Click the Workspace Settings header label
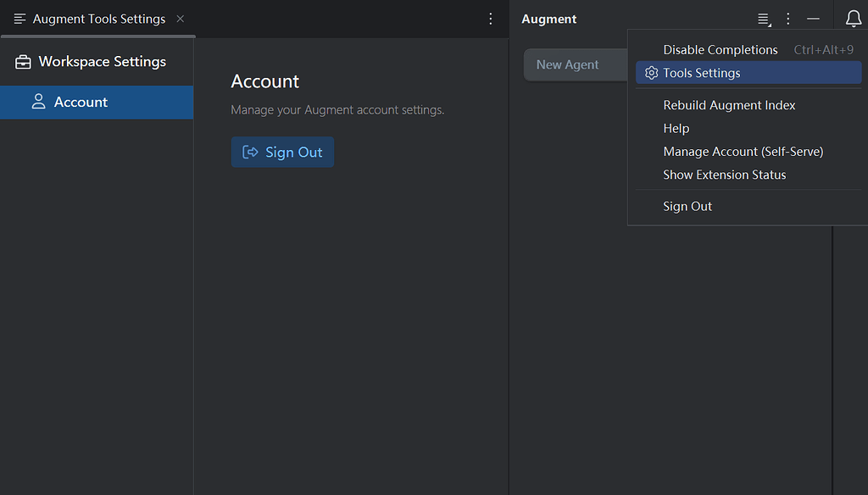 pyautogui.click(x=102, y=62)
